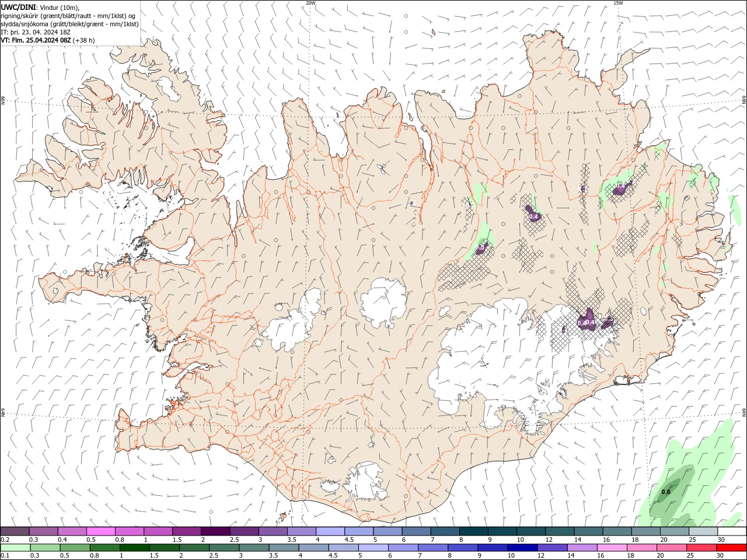Select the light violet 14–16 rain swatch
747x560 pixels.
pyautogui.click(x=582, y=547)
